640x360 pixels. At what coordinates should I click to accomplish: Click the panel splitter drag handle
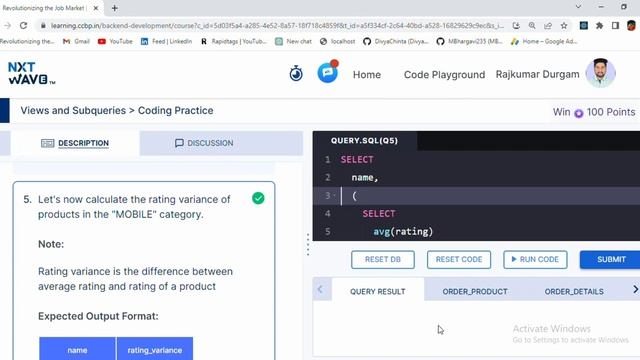308,245
